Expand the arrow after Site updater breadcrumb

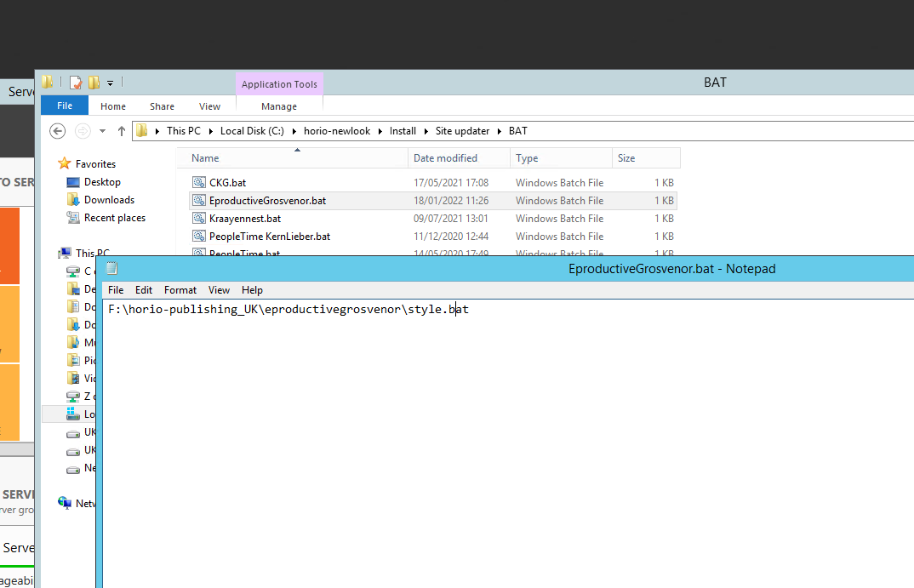[x=500, y=131]
